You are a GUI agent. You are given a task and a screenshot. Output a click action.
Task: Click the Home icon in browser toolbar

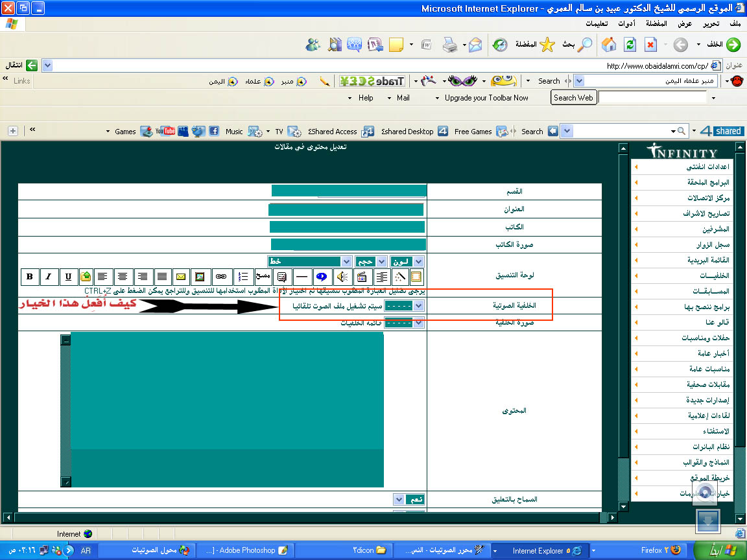(608, 45)
